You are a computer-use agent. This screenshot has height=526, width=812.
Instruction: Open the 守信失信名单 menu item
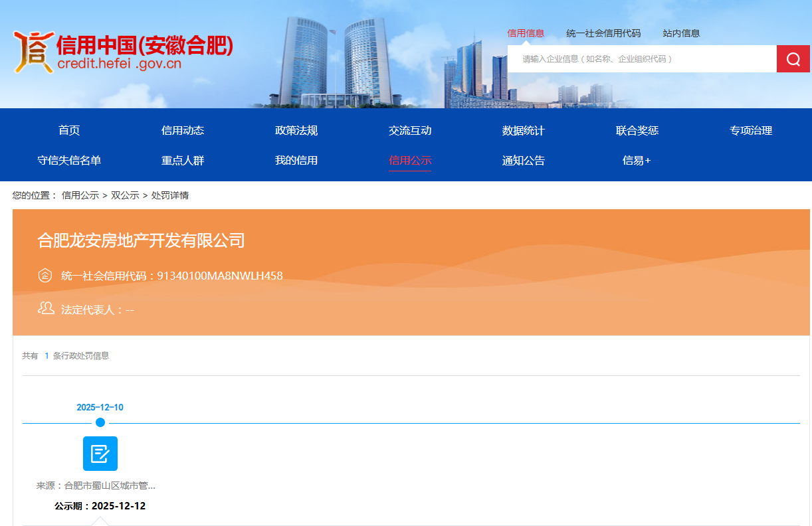pyautogui.click(x=70, y=160)
